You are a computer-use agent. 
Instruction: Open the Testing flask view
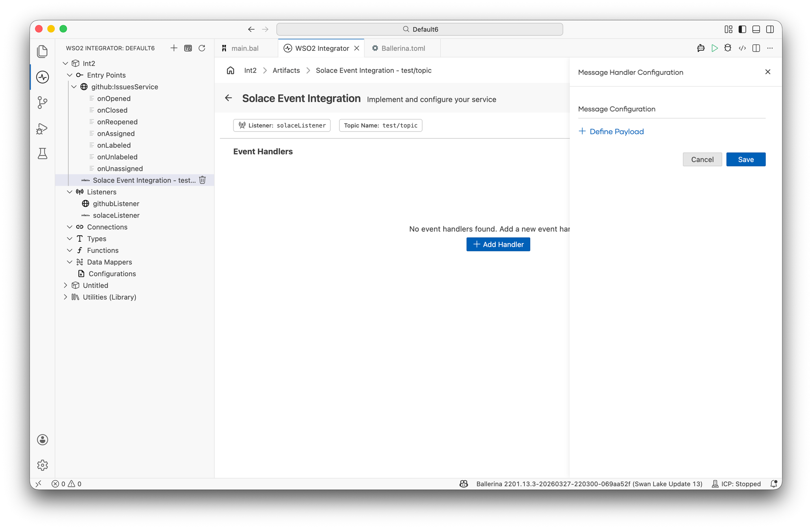pyautogui.click(x=43, y=153)
